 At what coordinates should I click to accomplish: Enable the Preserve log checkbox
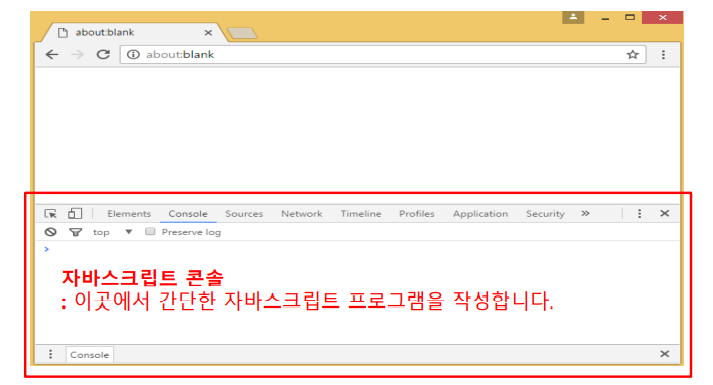pos(150,231)
